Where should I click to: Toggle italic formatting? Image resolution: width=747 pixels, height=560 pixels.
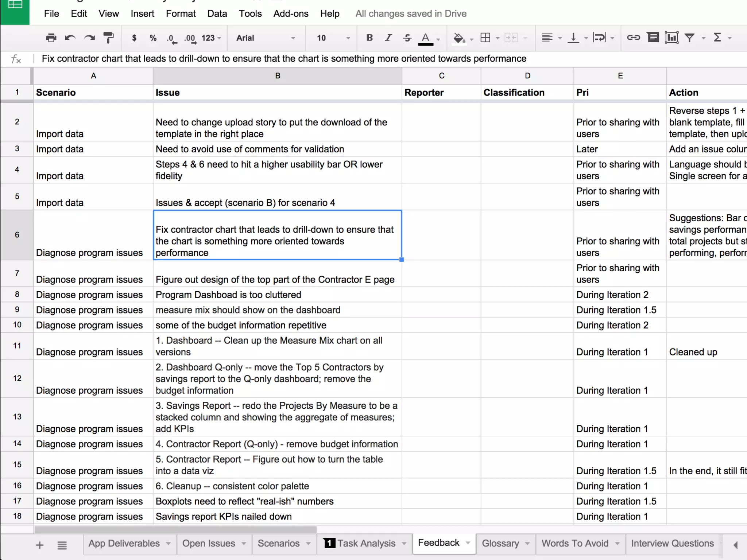coord(388,38)
